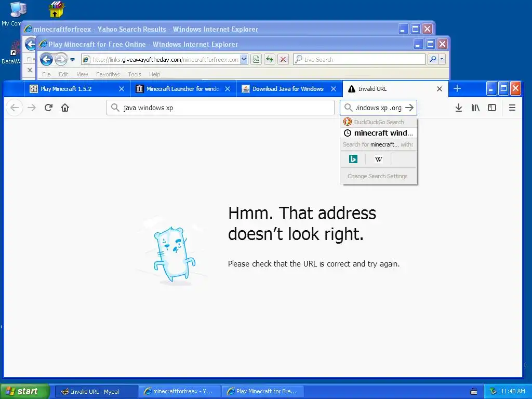Close the Play Minecraft 1.5.2 tab
Image resolution: width=532 pixels, height=399 pixels.
[122, 89]
